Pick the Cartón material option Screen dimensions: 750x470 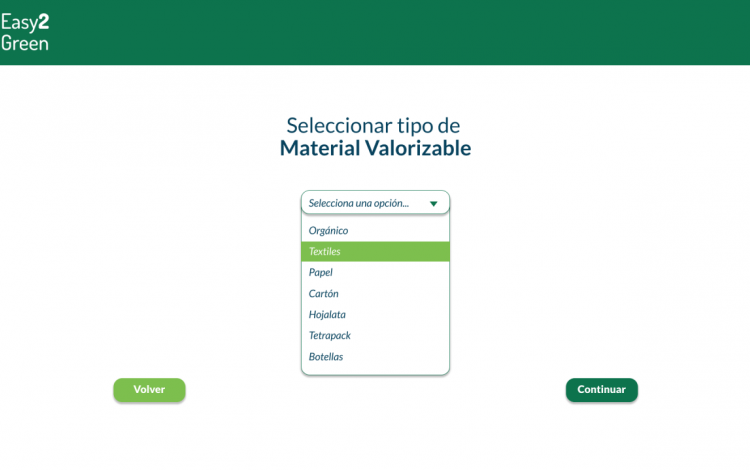(375, 294)
